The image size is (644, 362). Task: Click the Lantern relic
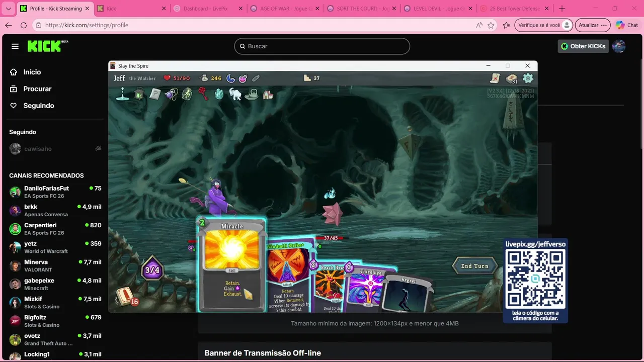[x=139, y=94]
